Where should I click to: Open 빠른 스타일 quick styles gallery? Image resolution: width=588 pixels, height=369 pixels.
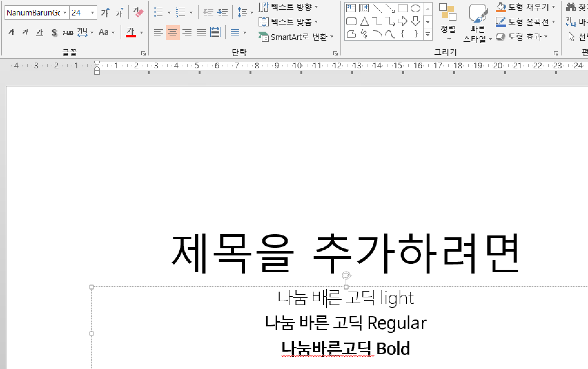[x=477, y=24]
